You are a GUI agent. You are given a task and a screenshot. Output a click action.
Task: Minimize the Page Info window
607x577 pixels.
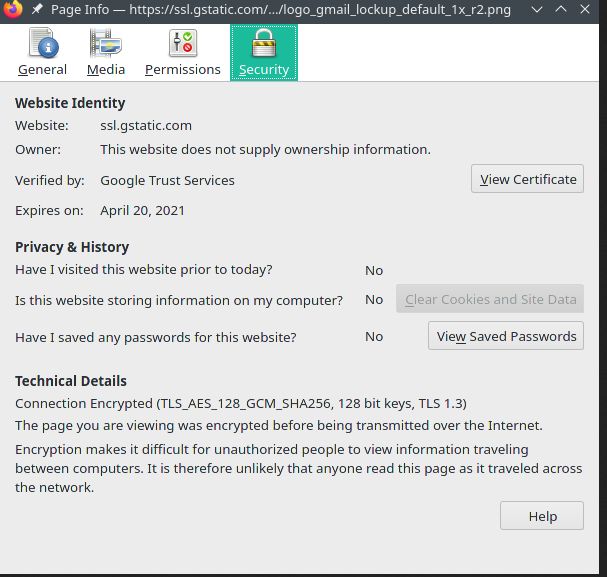coord(537,9)
